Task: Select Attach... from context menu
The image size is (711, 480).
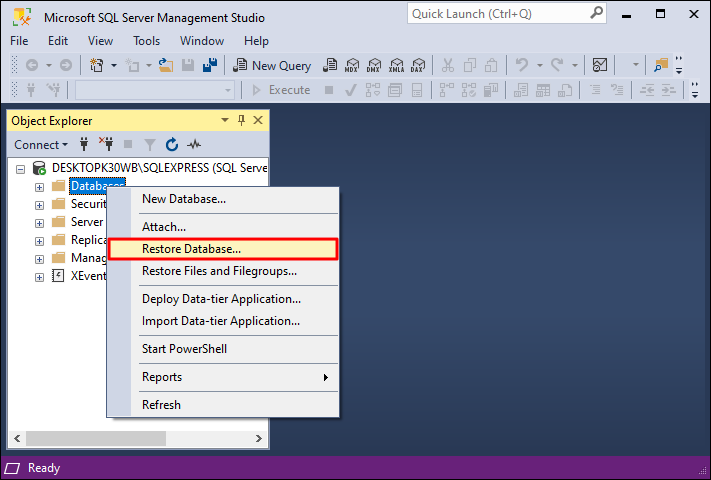Action: click(x=223, y=227)
